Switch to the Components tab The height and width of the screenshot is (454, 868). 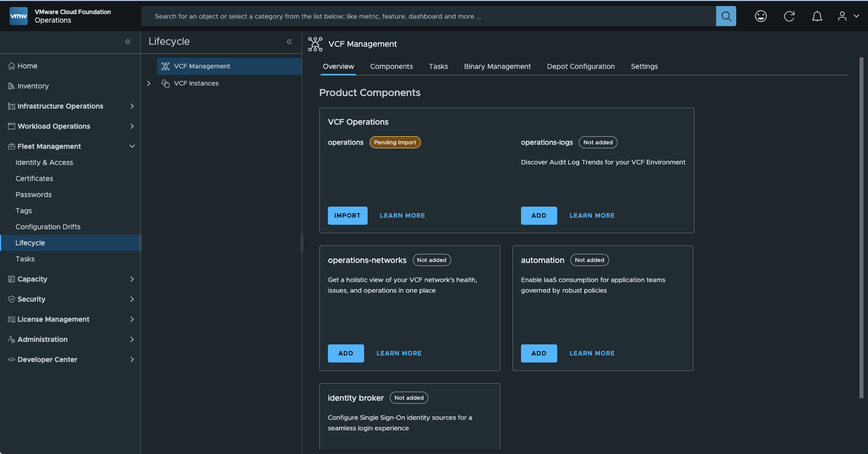[x=391, y=66]
